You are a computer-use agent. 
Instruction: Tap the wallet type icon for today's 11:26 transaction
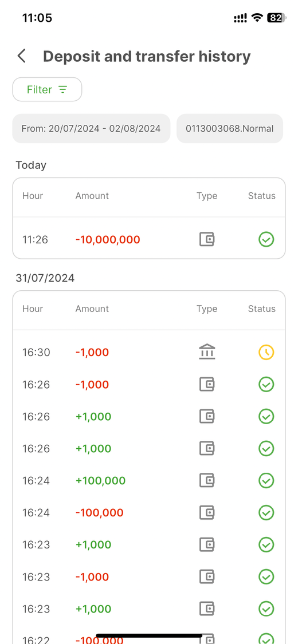click(x=207, y=239)
